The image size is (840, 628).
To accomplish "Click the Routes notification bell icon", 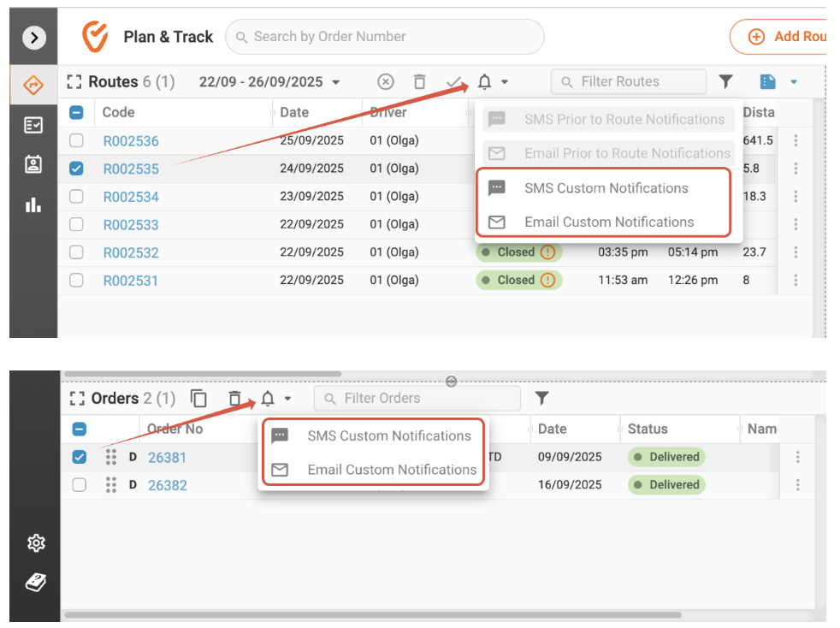I will pos(484,82).
